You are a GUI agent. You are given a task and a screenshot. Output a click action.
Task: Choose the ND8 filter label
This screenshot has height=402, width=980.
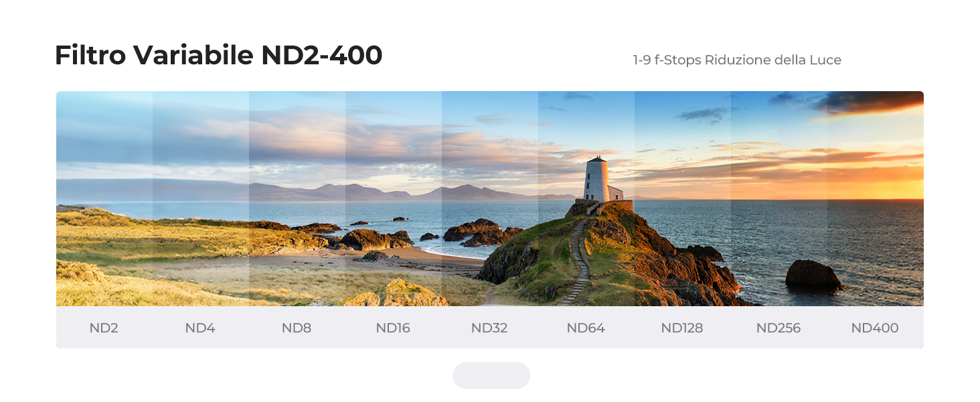[x=297, y=328]
